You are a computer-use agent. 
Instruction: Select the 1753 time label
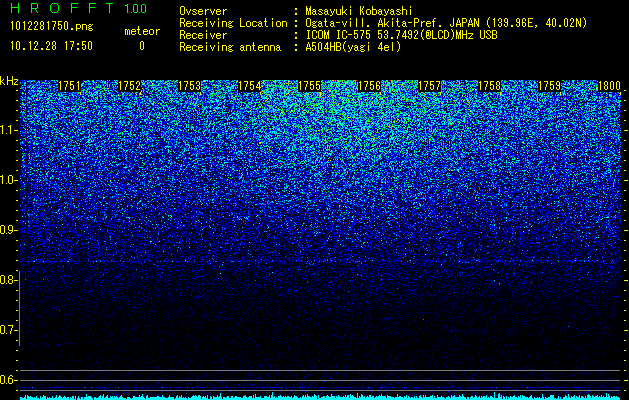click(189, 86)
